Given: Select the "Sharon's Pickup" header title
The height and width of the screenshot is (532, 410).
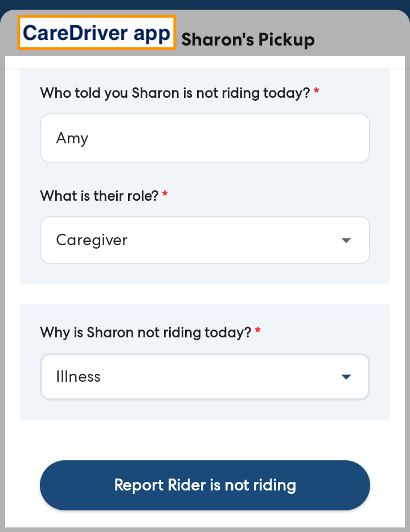Looking at the screenshot, I should click(x=248, y=40).
